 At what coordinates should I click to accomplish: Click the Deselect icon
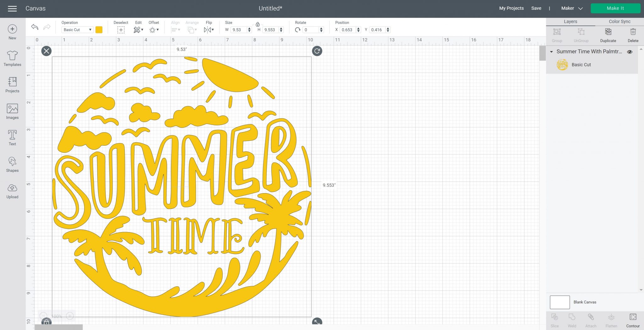pos(121,30)
